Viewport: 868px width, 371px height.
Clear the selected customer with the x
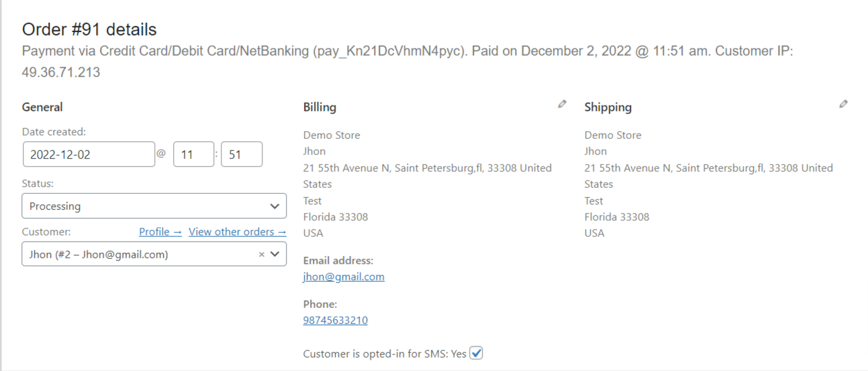(x=262, y=254)
